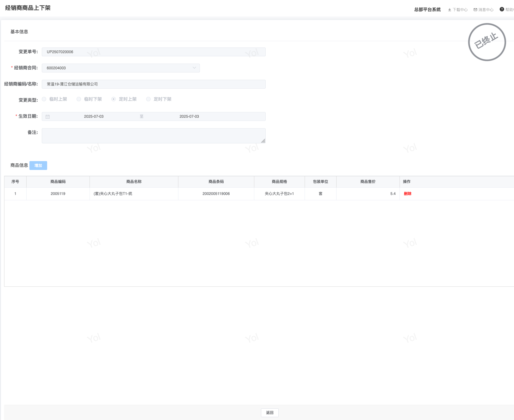Click the packaging unit cell 套
This screenshot has height=420, width=514.
pos(320,194)
